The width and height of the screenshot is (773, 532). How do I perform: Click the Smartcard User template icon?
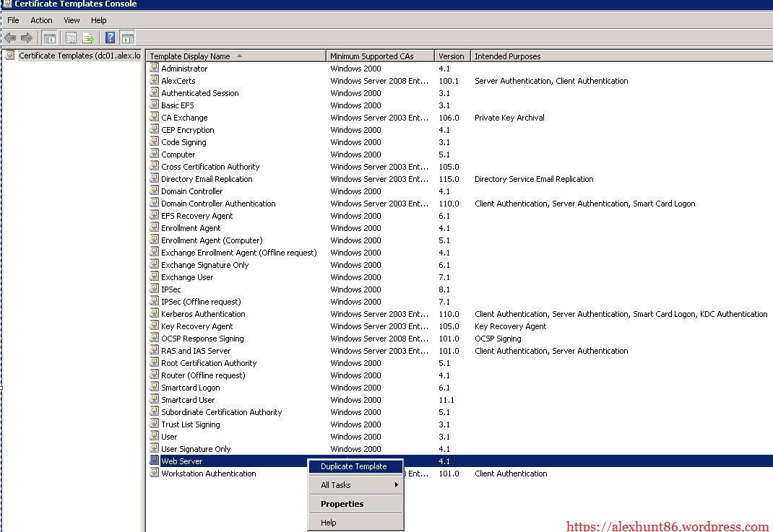[155, 400]
